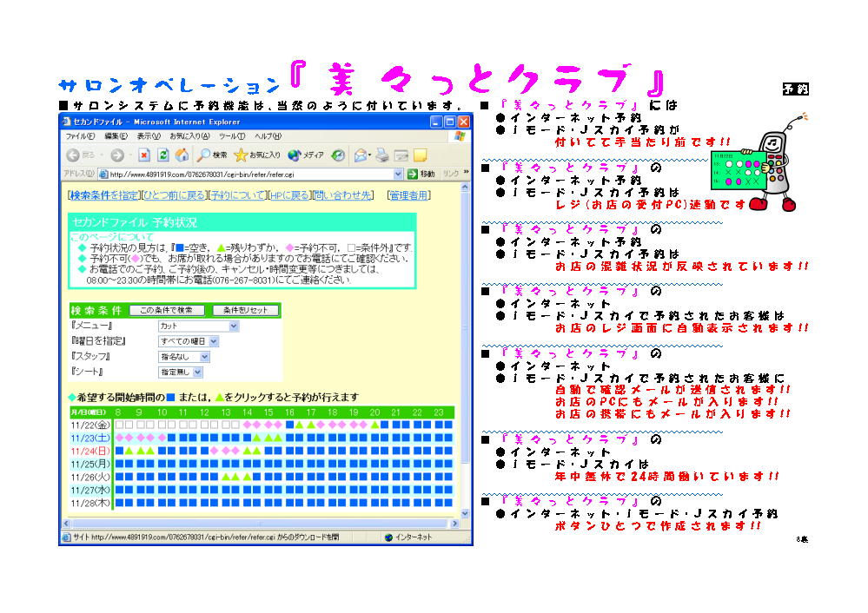Image resolution: width=868 pixels, height=613 pixels.
Task: Click the リンク links bar label
Action: 451,174
